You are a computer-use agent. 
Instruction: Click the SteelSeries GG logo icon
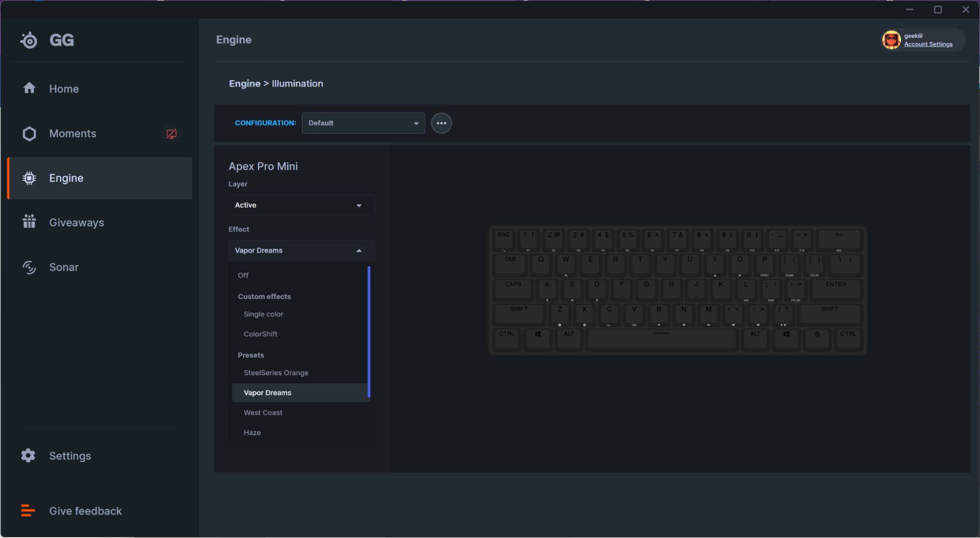(x=29, y=40)
